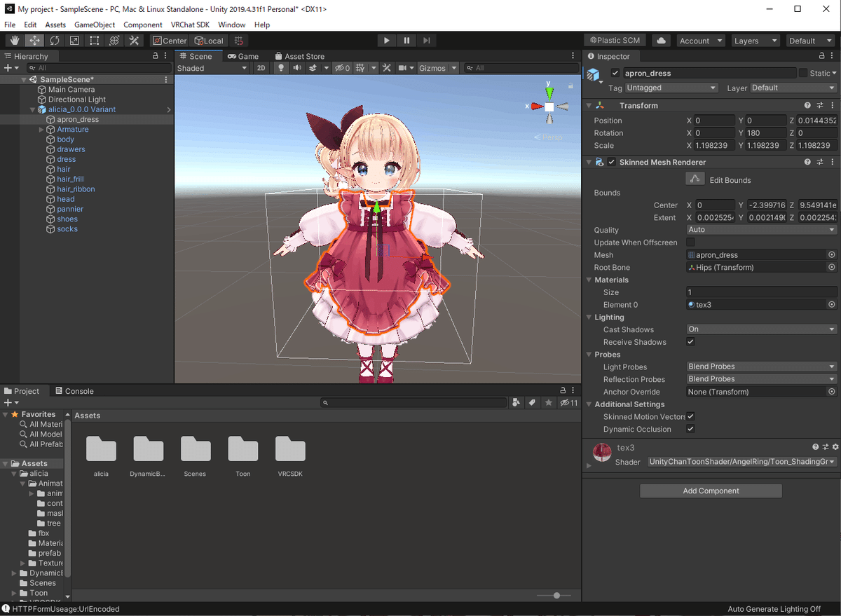
Task: Toggle Skinned Mesh Renderer enabled checkbox
Action: click(612, 162)
